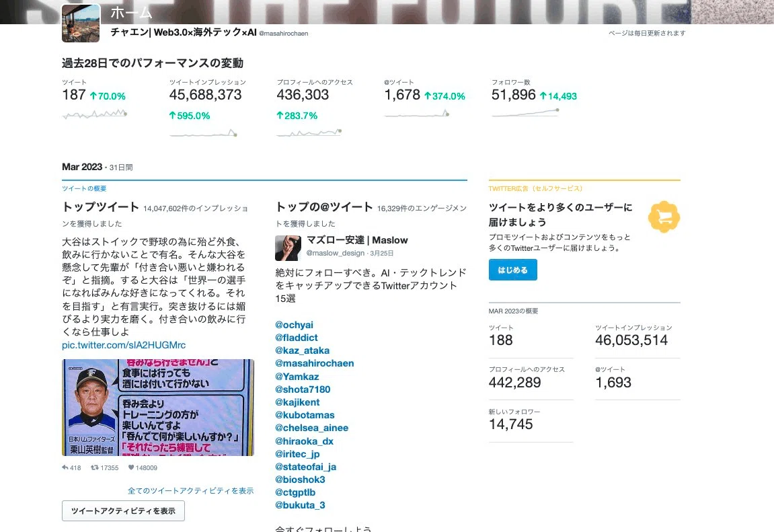
Task: Click the 45,688,373 impressions value
Action: coord(205,95)
